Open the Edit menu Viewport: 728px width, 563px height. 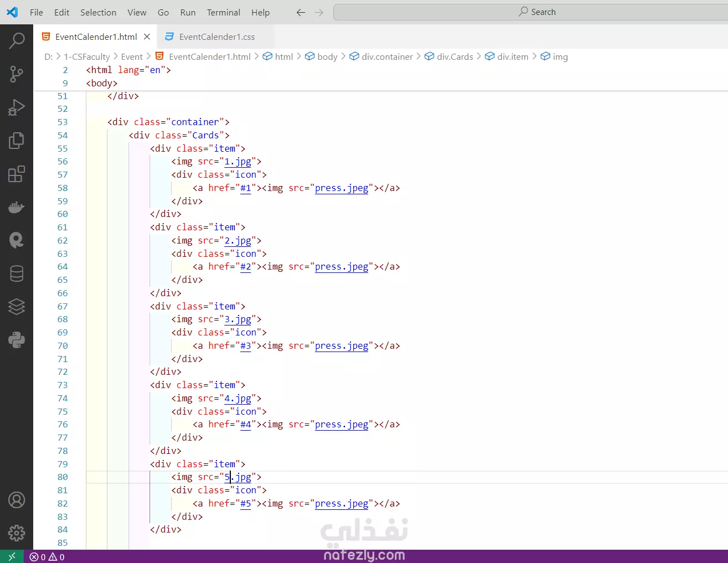click(62, 12)
